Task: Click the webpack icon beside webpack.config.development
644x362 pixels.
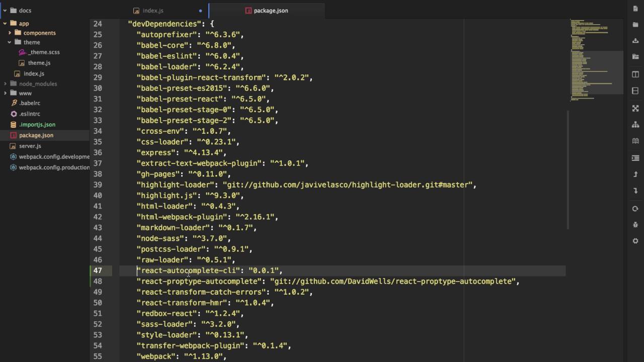Action: point(14,157)
